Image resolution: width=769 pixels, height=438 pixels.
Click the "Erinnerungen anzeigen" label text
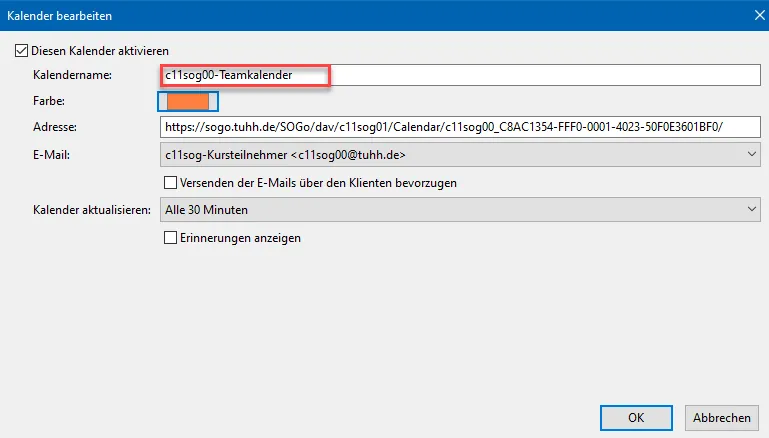pos(240,238)
